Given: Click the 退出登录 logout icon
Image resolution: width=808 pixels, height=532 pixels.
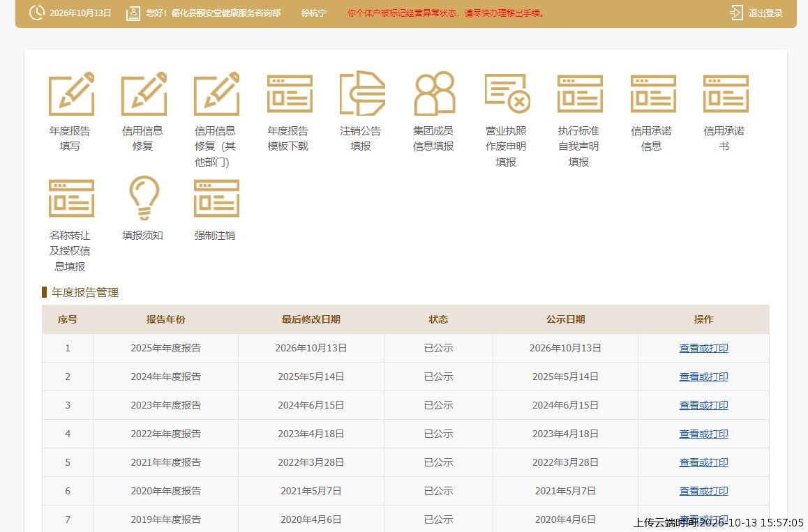Looking at the screenshot, I should 737,13.
